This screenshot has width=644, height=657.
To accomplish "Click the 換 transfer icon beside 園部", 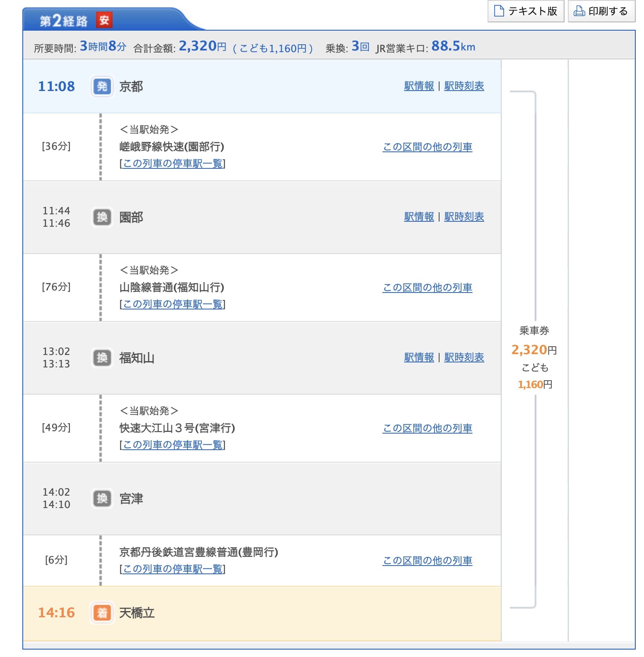I will 102,217.
